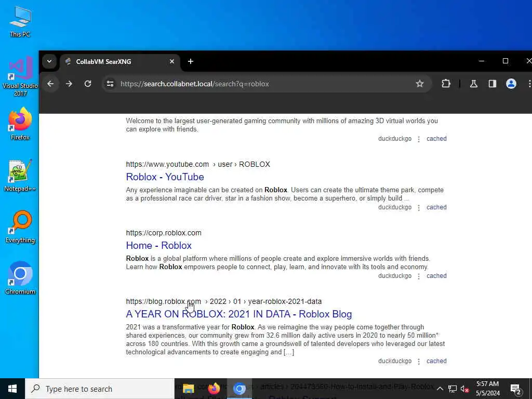
Task: Click the muted volume tray icon
Action: [x=464, y=389]
